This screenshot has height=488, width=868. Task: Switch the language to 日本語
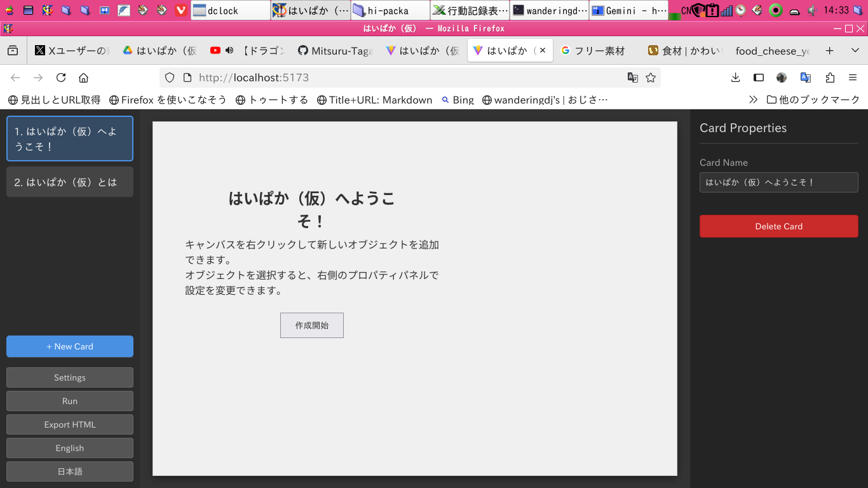70,471
